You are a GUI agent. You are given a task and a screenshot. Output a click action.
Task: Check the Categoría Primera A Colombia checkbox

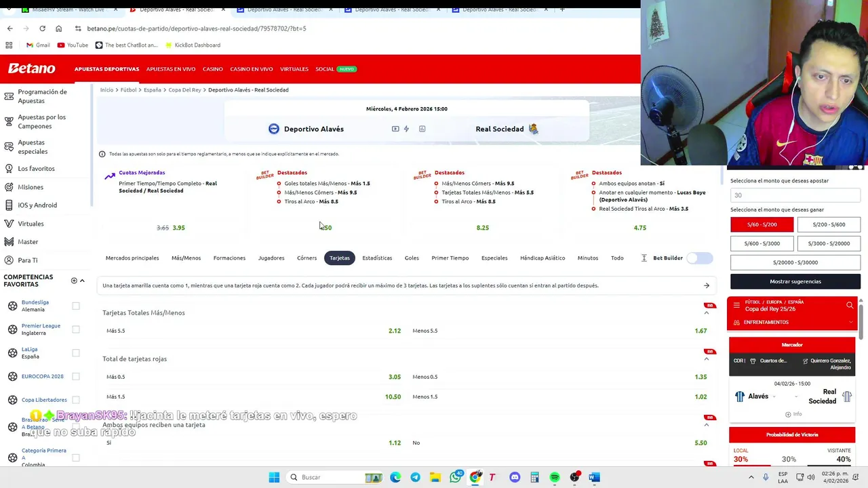tap(76, 457)
